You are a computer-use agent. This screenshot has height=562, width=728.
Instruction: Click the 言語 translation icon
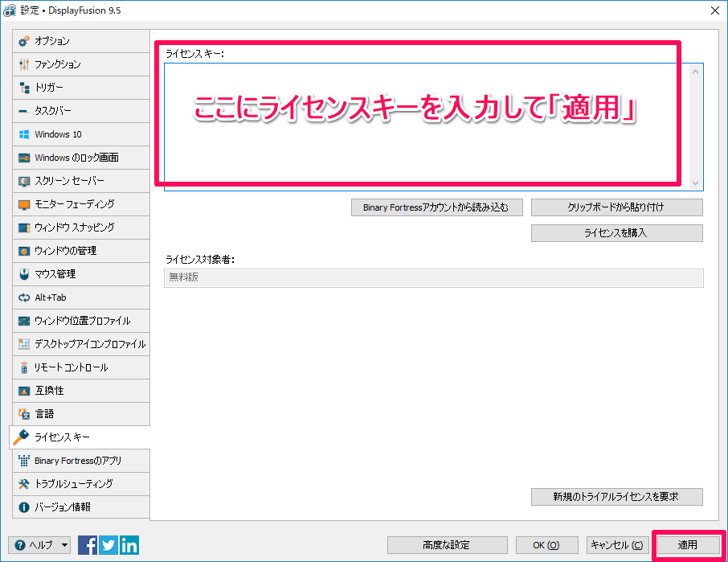point(24,414)
